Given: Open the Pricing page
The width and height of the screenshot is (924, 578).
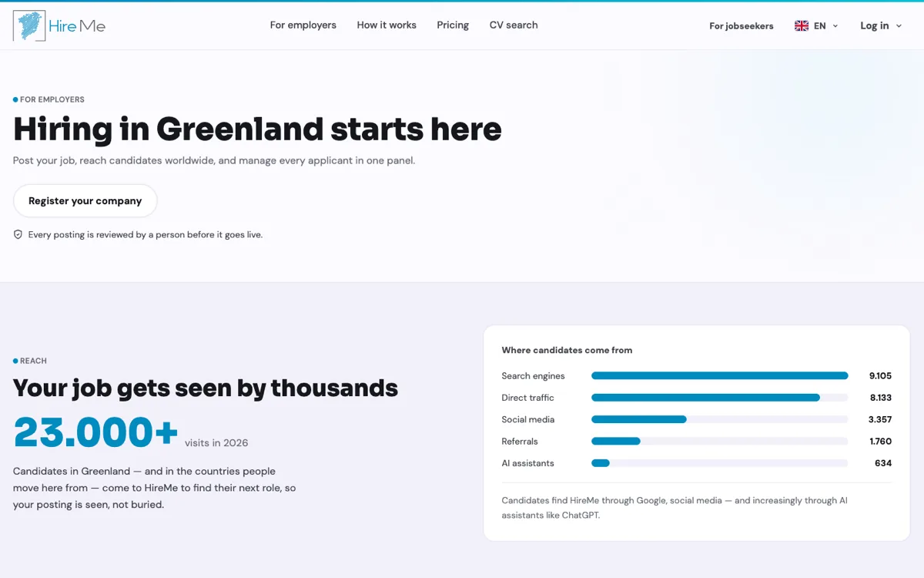Looking at the screenshot, I should (453, 25).
